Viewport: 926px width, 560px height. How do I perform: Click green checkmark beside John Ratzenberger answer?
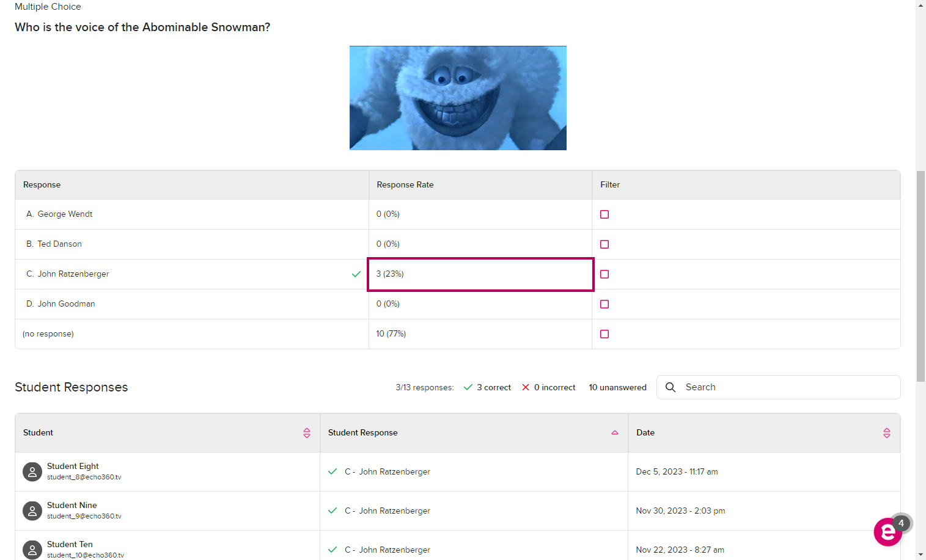(356, 274)
